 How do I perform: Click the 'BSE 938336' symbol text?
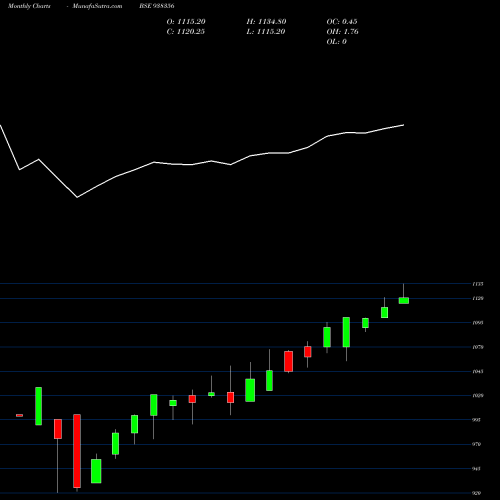157,6
